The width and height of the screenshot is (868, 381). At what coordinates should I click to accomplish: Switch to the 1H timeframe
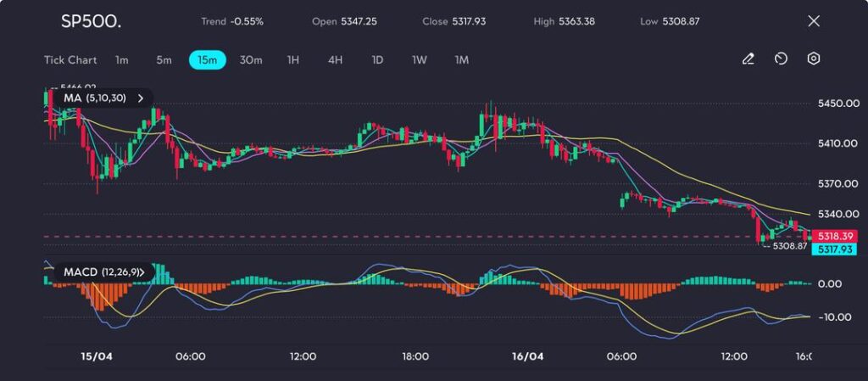(x=293, y=60)
